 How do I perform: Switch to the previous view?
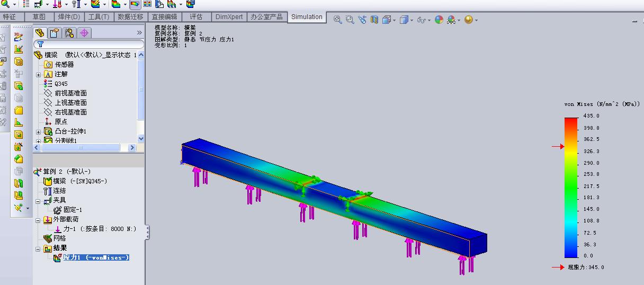click(x=362, y=20)
